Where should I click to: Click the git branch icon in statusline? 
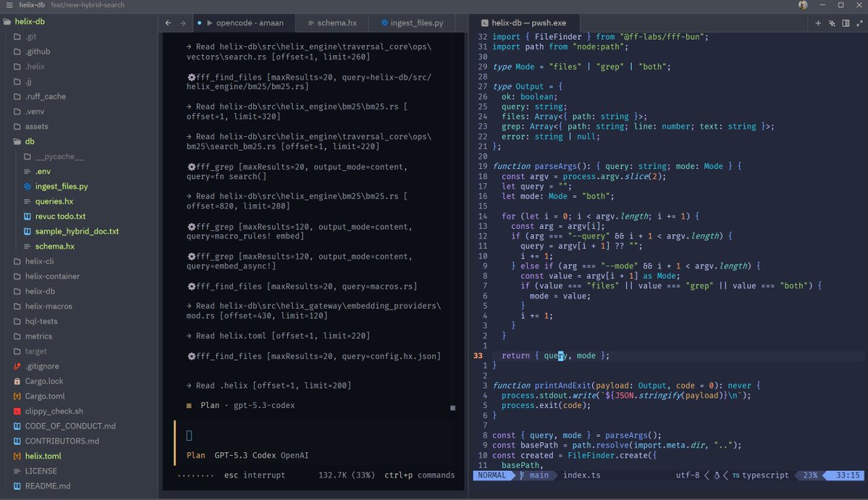522,475
